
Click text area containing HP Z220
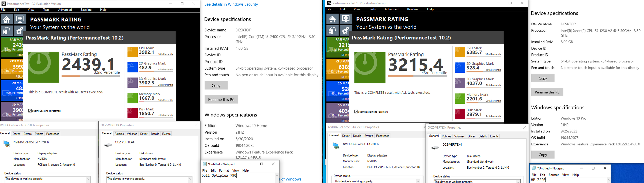[x=568, y=180]
